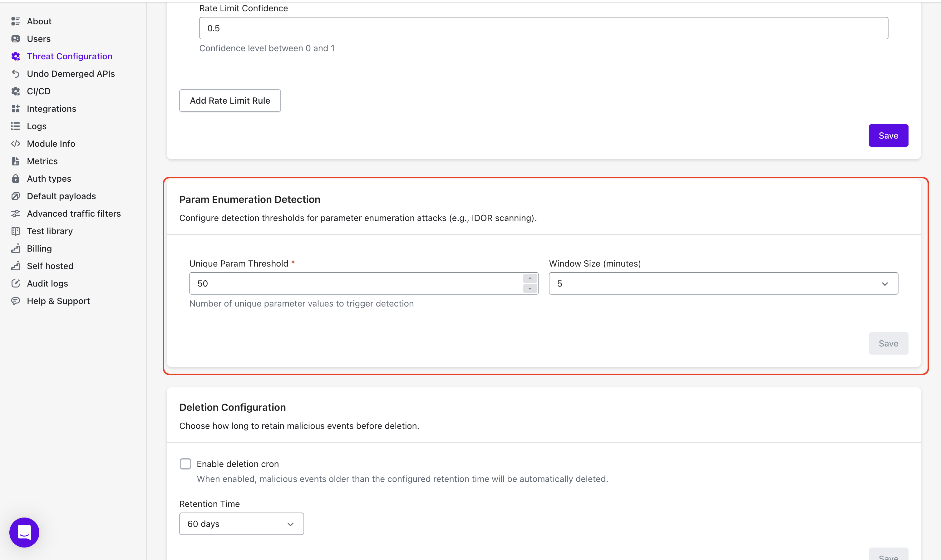Enable the deletion cron checkbox
This screenshot has height=560, width=941.
[185, 464]
